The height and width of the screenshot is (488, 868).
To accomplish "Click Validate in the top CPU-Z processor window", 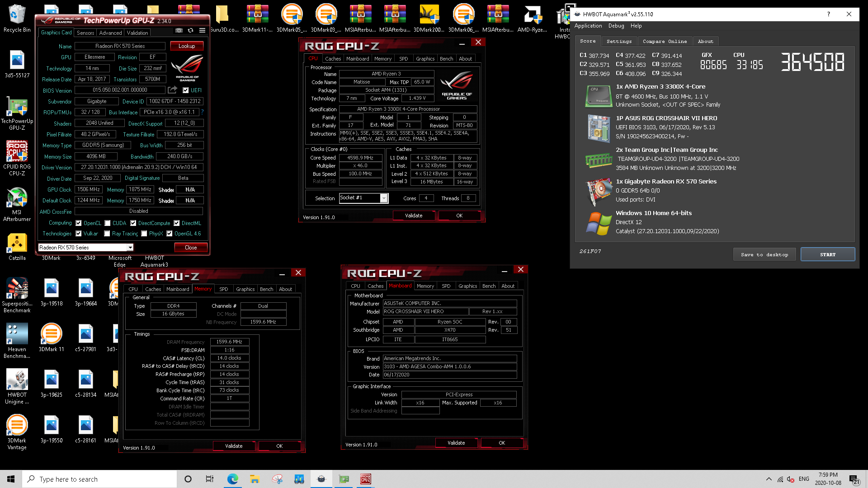I will tap(414, 216).
